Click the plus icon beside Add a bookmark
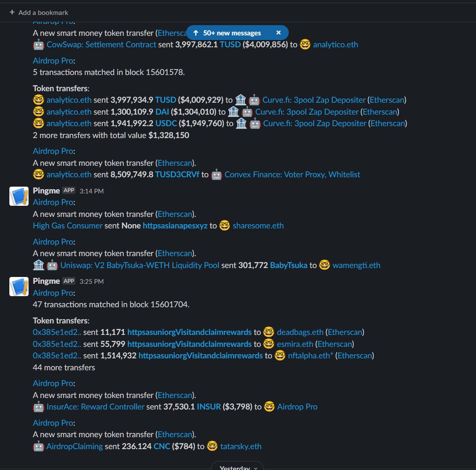 pos(12,12)
